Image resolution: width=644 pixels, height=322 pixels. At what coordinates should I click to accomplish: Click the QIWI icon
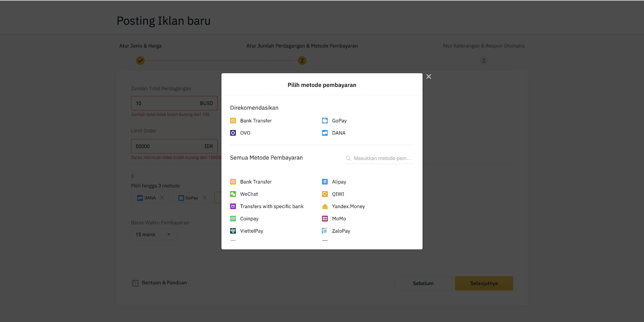tap(325, 194)
